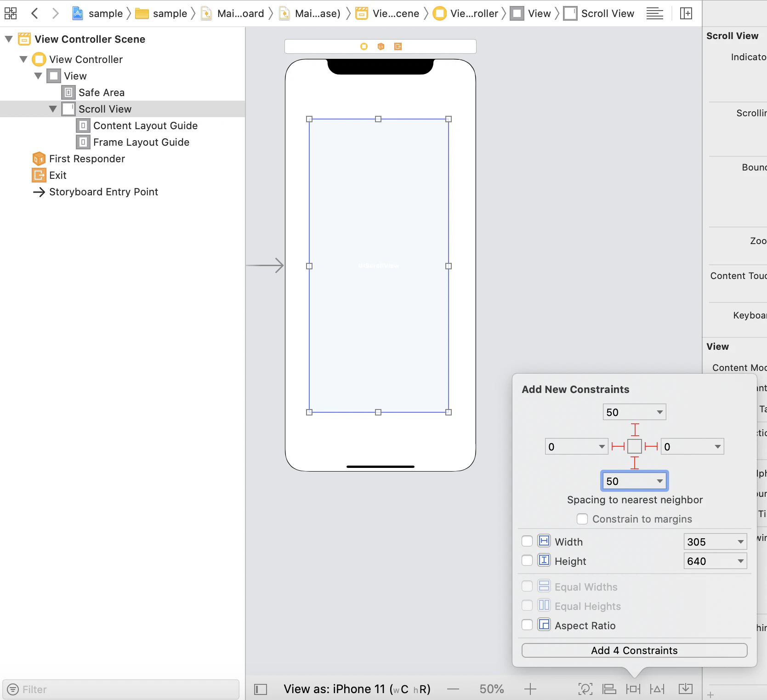Select the Mai...oard breadcrumb item

coord(233,13)
